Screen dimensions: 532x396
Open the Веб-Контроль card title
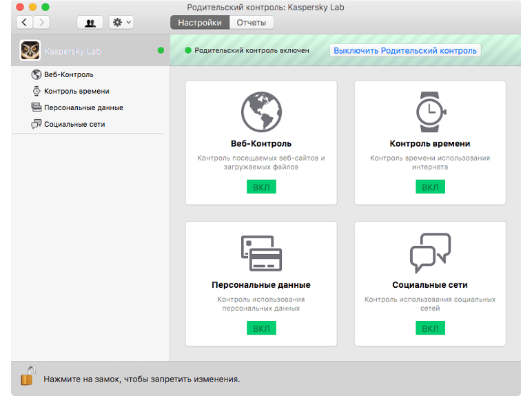[261, 144]
